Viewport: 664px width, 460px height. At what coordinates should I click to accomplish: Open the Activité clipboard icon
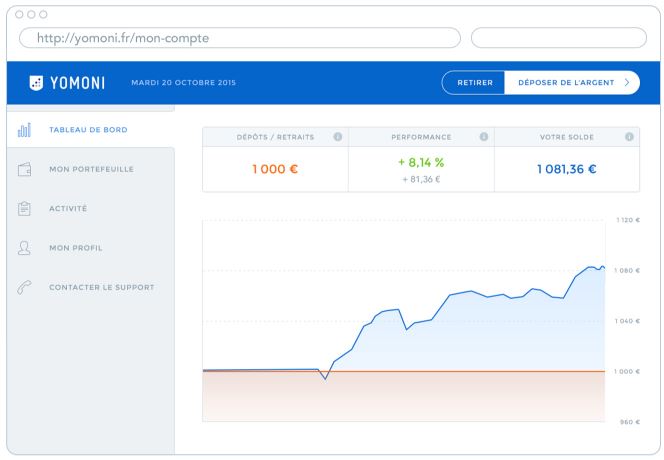pyautogui.click(x=25, y=208)
